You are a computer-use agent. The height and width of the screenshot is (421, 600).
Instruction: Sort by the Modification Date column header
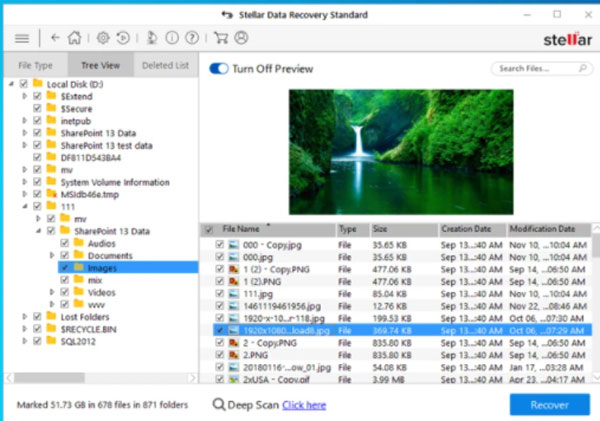click(x=549, y=229)
